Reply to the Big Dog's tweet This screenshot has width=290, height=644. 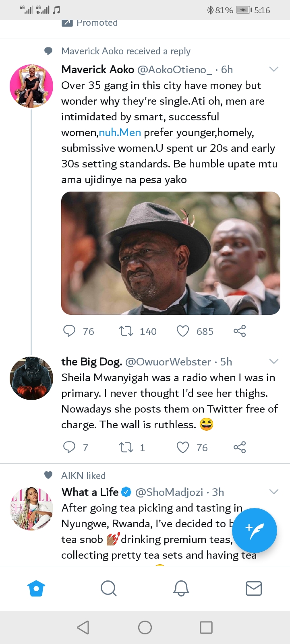pyautogui.click(x=69, y=447)
